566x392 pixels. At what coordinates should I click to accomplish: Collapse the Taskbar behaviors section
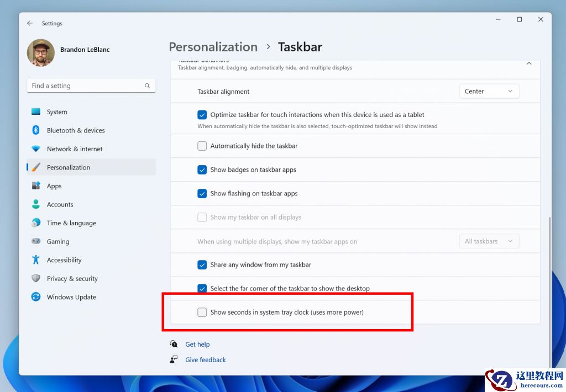[x=529, y=64]
